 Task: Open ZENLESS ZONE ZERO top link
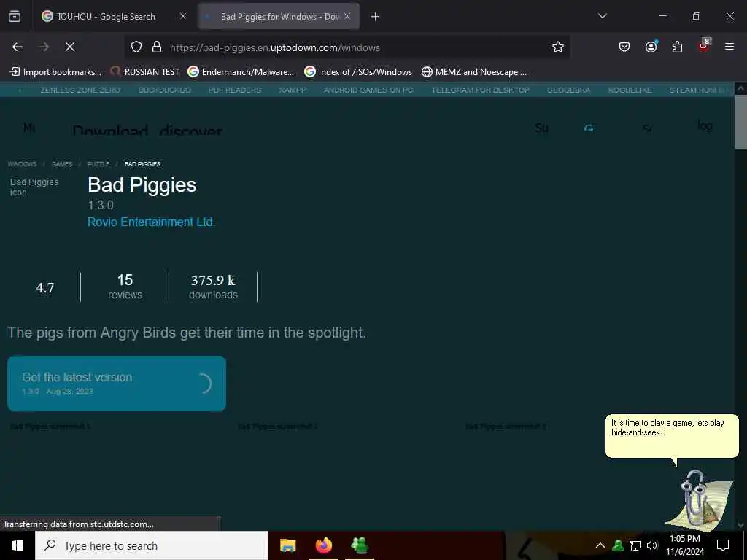click(x=80, y=90)
